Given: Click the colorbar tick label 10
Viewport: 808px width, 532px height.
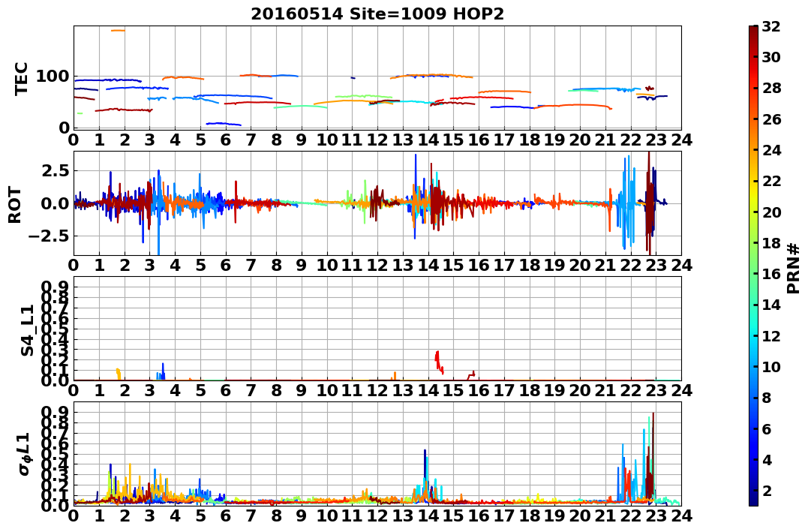Looking at the screenshot, I should coord(770,366).
